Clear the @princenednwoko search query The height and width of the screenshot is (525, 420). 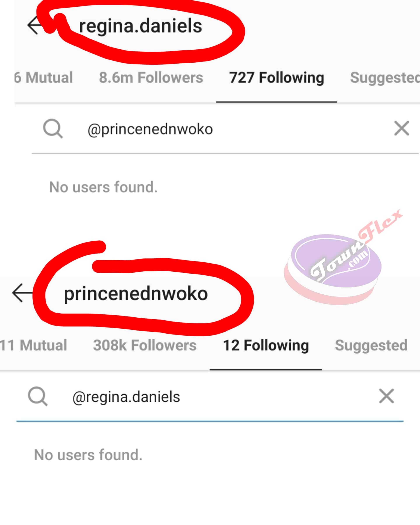[401, 128]
